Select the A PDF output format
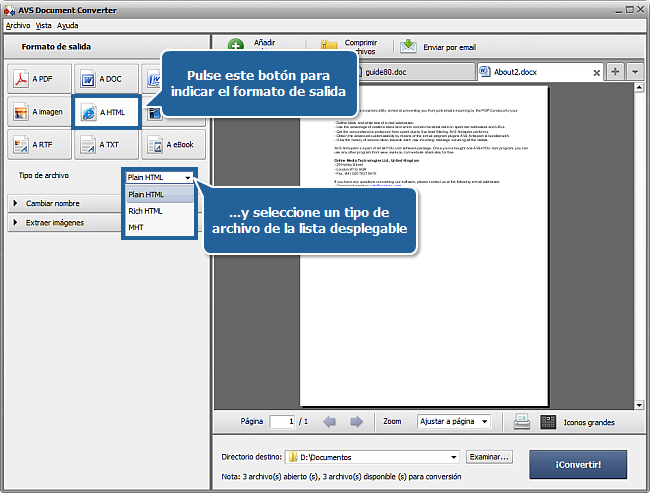The width and height of the screenshot is (650, 493). (x=39, y=79)
